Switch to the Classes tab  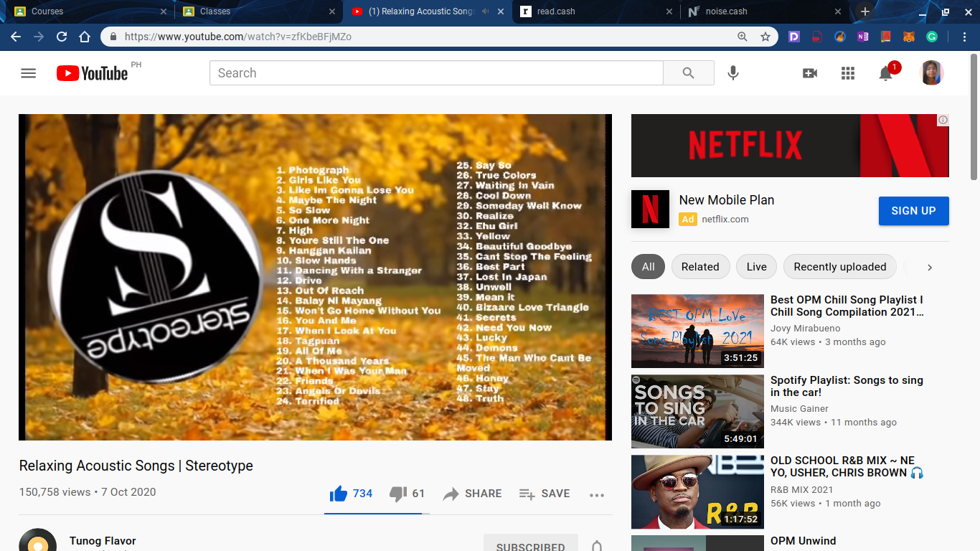(257, 11)
